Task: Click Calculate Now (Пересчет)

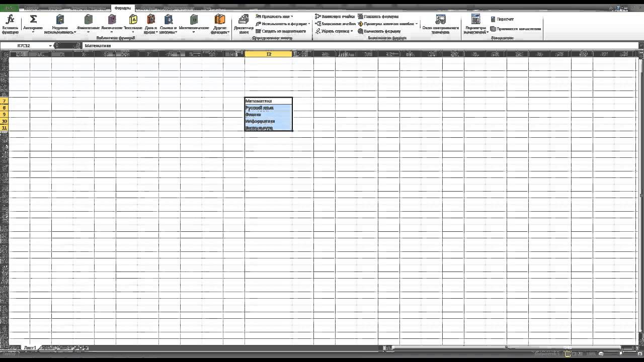Action: 502,19
